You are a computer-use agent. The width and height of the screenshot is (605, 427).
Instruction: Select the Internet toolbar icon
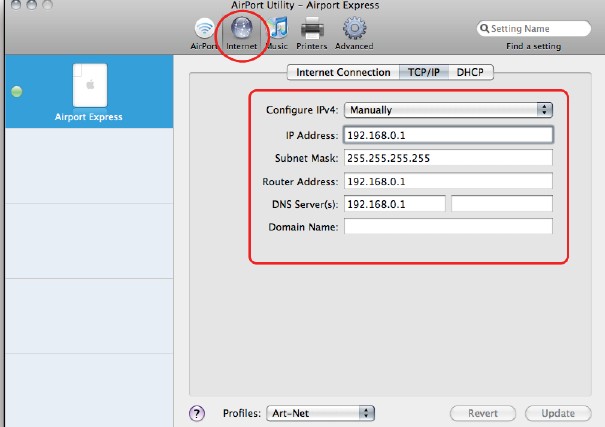pos(242,34)
